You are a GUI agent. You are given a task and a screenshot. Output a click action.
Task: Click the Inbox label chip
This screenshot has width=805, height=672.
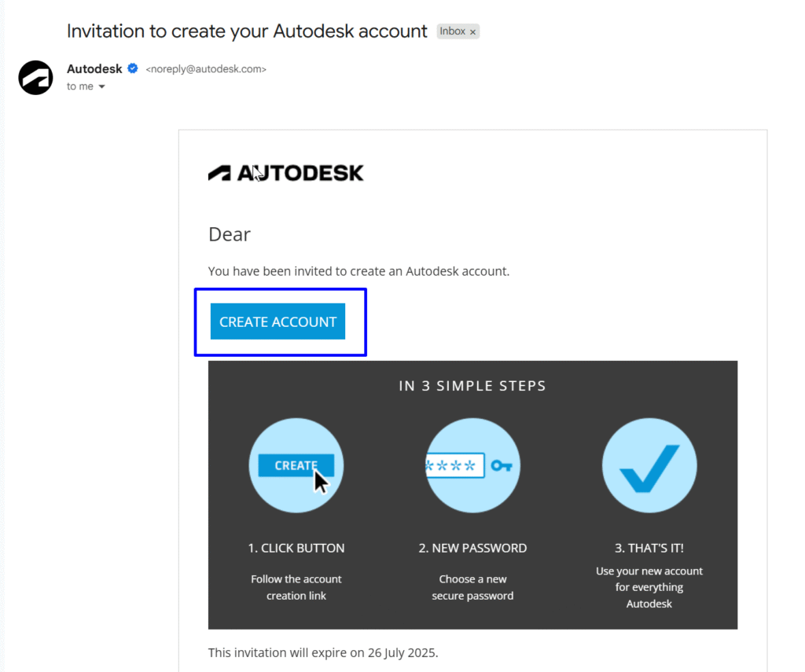tap(453, 31)
